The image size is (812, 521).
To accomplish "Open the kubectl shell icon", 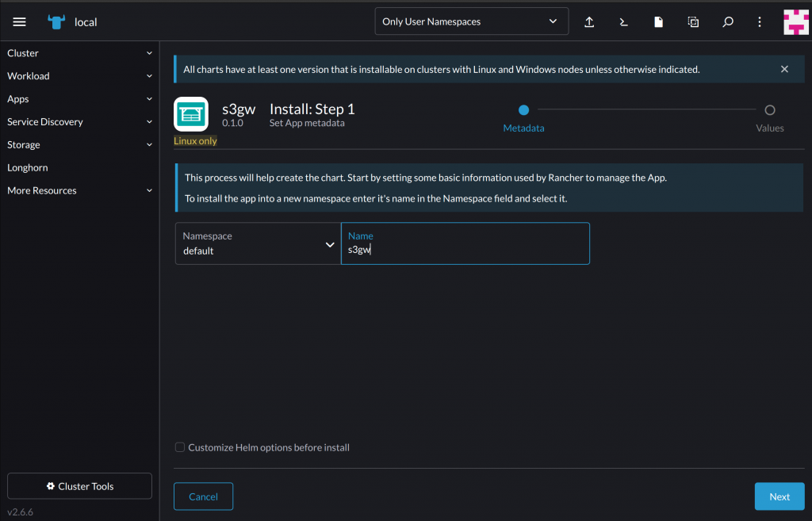I will [624, 22].
